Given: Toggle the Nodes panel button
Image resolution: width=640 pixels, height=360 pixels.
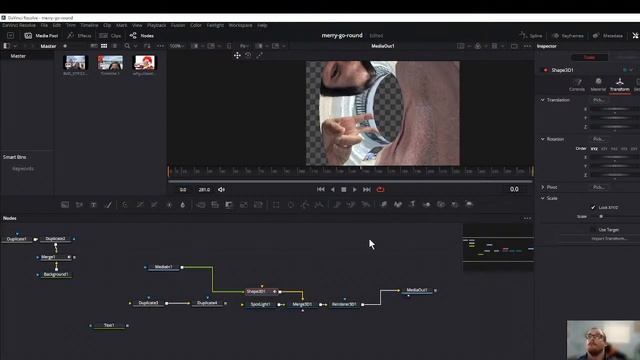Looking at the screenshot, I should (x=142, y=36).
